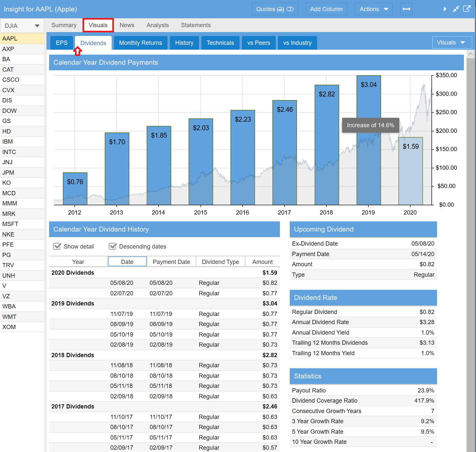Click the Consecutive Growth Years row
The height and width of the screenshot is (452, 476).
point(363,411)
